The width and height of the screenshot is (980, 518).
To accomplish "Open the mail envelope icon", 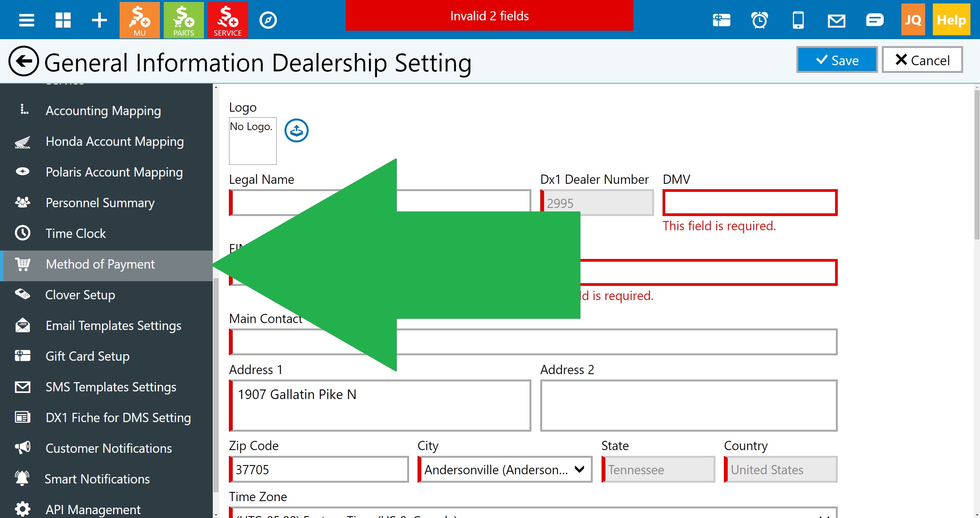I will [x=836, y=20].
